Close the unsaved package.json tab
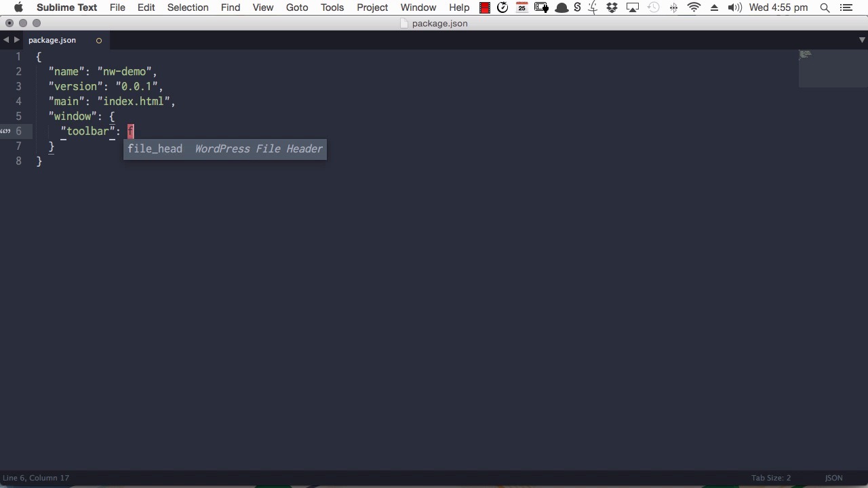Screen dimensions: 868x488 (98, 40)
